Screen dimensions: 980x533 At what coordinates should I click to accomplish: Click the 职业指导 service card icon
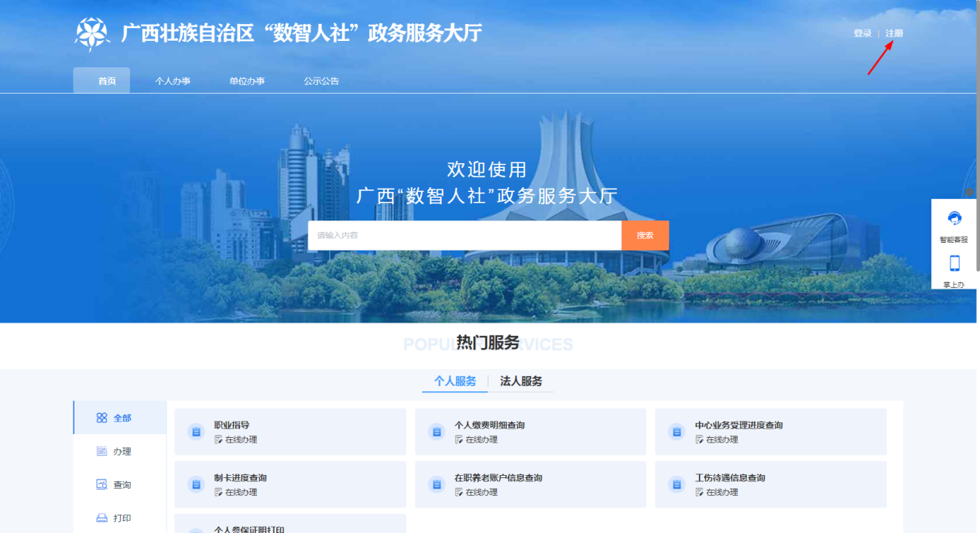coord(196,432)
